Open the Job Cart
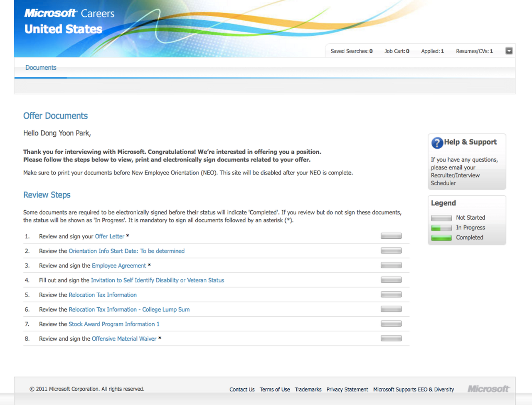This screenshot has height=405, width=532. [397, 52]
